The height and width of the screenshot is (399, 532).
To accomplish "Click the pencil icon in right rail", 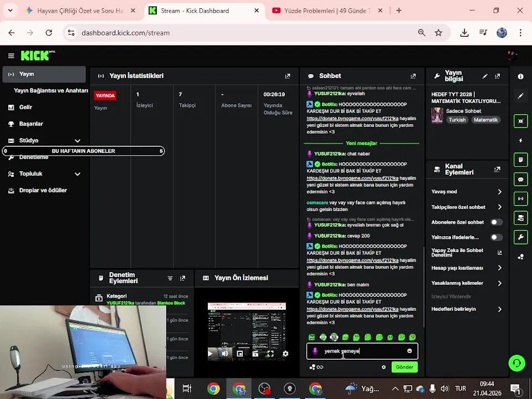I will pos(520,96).
